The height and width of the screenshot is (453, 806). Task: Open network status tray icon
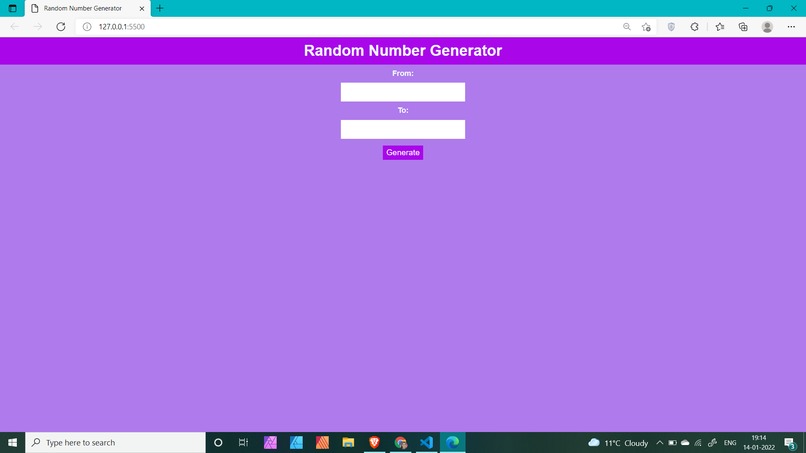(698, 443)
